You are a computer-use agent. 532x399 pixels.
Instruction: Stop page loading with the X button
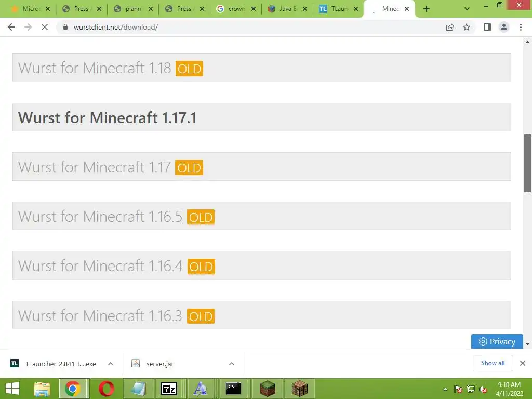(45, 27)
